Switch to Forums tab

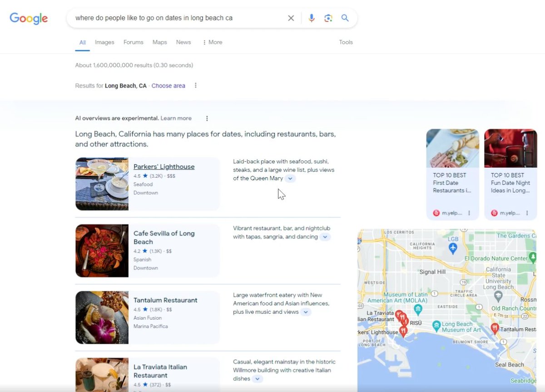134,42
